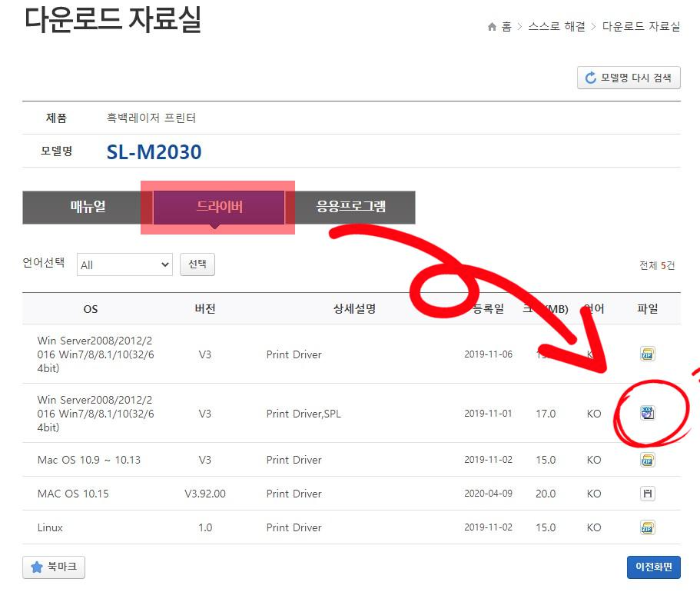Click the OS column header
700x592 pixels.
coord(91,309)
